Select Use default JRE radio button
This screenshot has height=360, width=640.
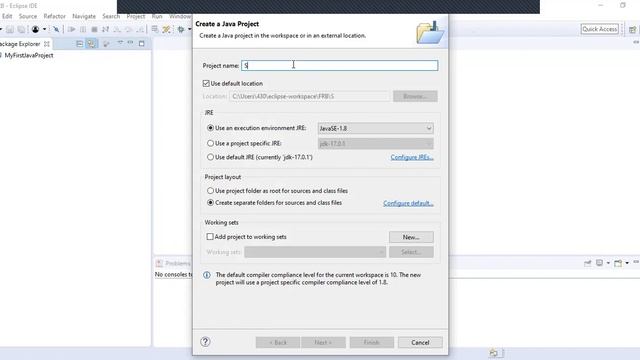click(210, 157)
